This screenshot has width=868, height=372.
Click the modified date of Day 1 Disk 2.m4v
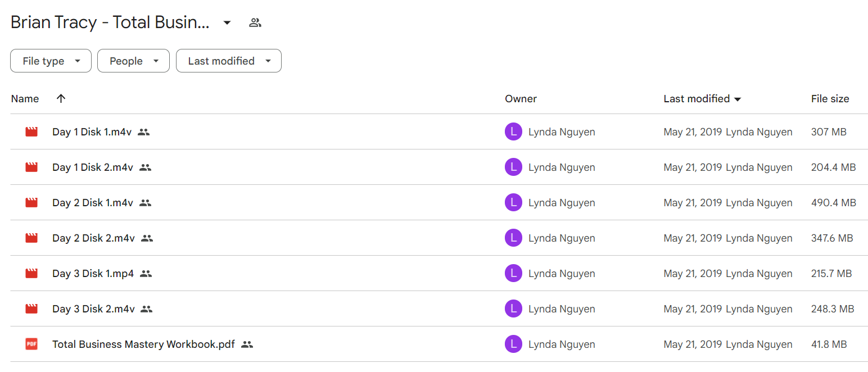point(693,167)
